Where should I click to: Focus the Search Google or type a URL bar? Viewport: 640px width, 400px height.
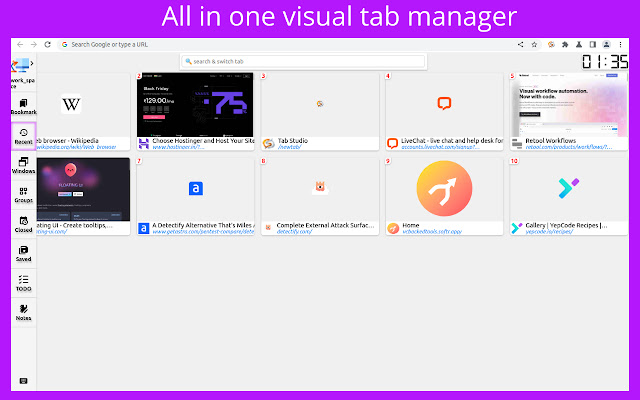coord(286,44)
